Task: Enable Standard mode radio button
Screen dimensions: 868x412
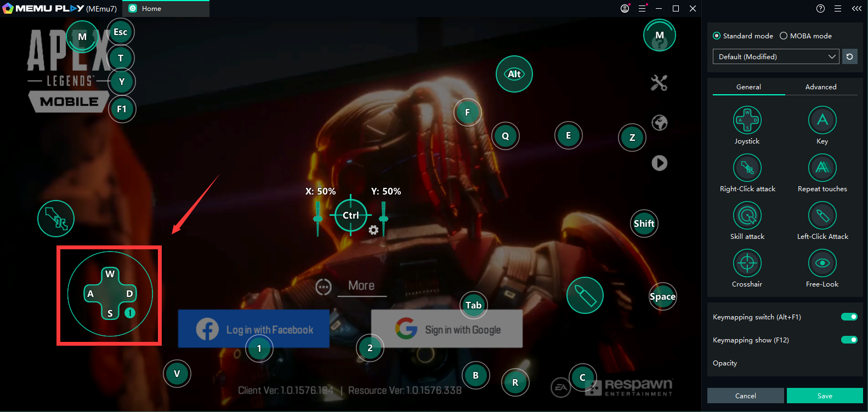Action: pos(717,36)
